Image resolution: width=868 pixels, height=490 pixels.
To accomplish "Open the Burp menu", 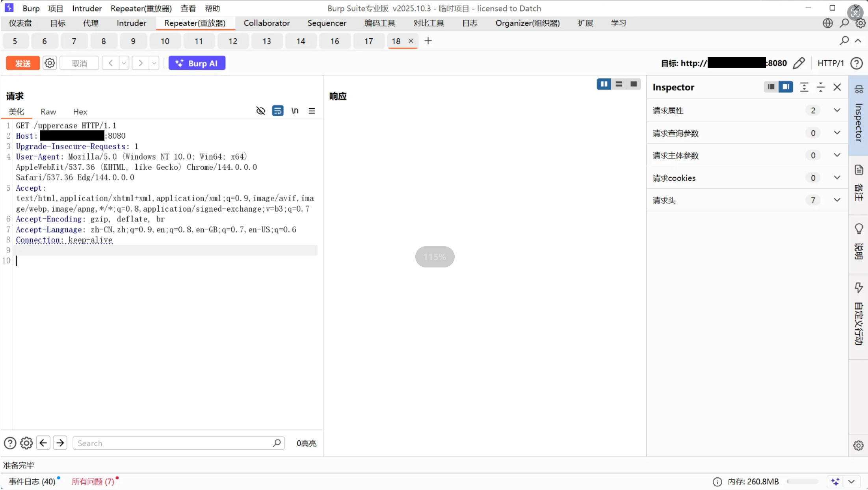I will (x=31, y=8).
